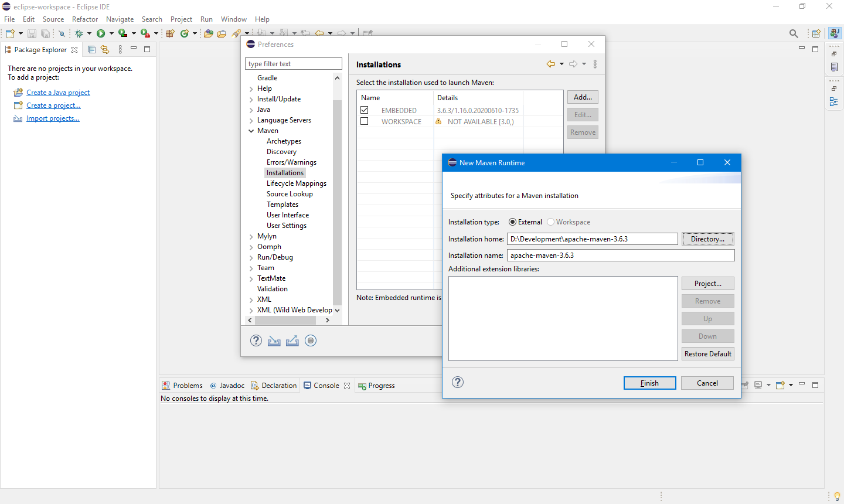Click the Run with Coverage icon
The height and width of the screenshot is (504, 844).
point(122,33)
